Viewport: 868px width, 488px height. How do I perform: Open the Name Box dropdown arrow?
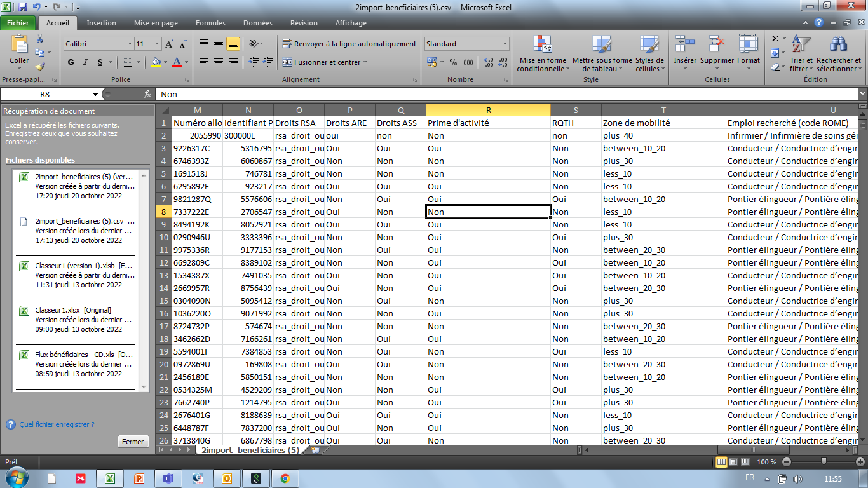[x=95, y=94]
